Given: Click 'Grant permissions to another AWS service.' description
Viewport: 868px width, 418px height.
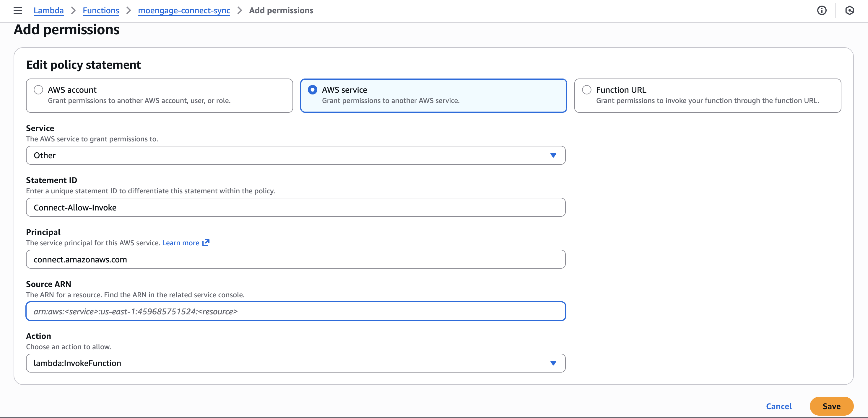Looking at the screenshot, I should pos(391,100).
